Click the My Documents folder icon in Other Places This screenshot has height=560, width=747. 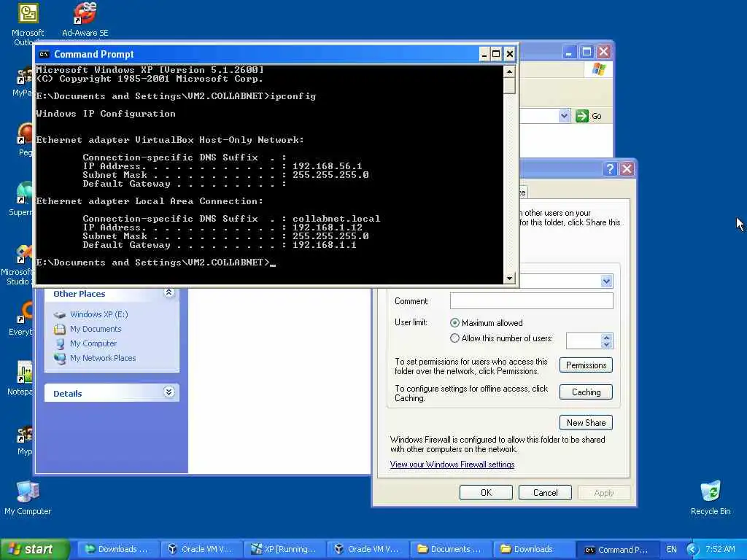point(60,329)
